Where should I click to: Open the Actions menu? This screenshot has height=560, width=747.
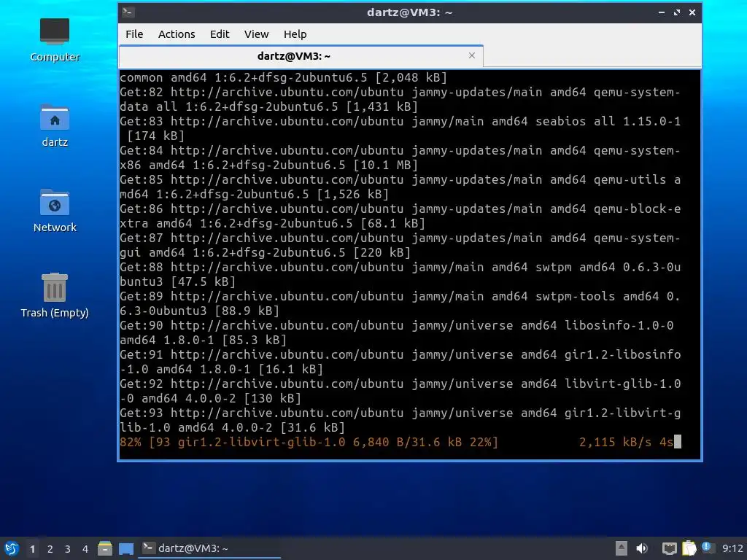tap(177, 34)
